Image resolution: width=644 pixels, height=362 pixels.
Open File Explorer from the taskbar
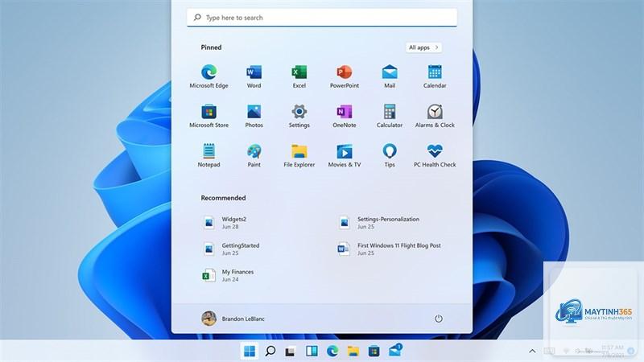(x=353, y=351)
